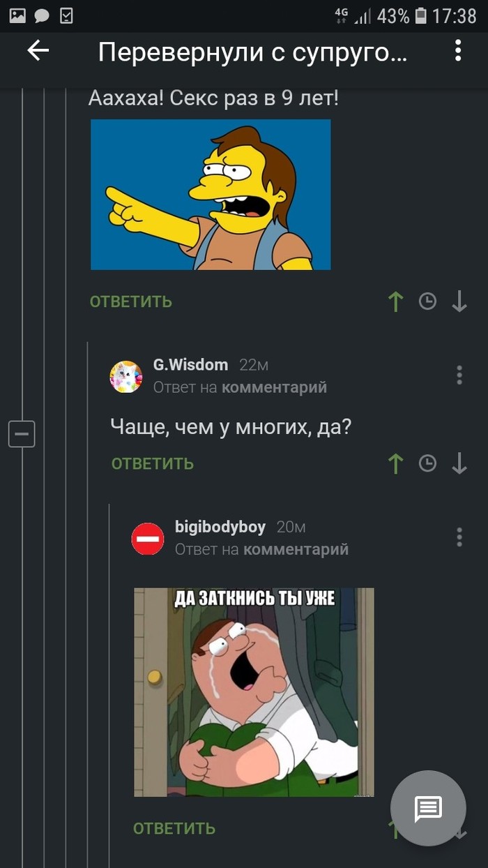
Task: Tap the floating write-comment button
Action: pos(428,808)
